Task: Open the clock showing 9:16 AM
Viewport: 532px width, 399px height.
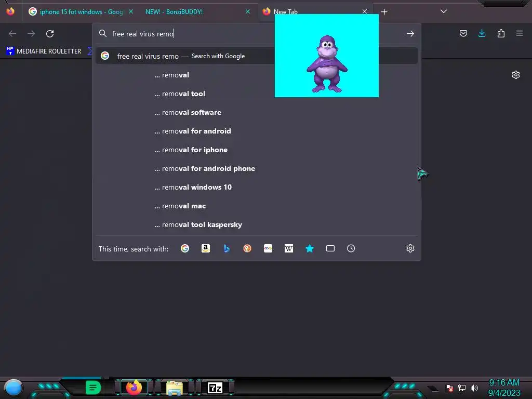Action: click(x=504, y=388)
